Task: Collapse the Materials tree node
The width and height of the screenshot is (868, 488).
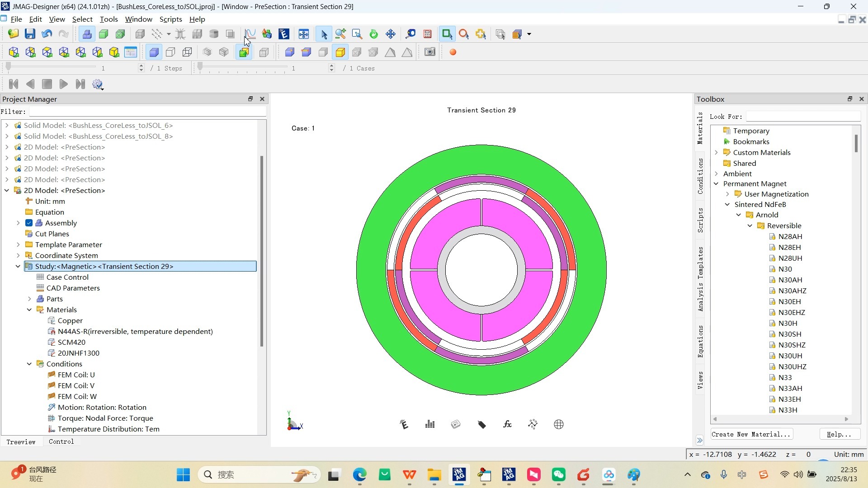Action: tap(29, 310)
